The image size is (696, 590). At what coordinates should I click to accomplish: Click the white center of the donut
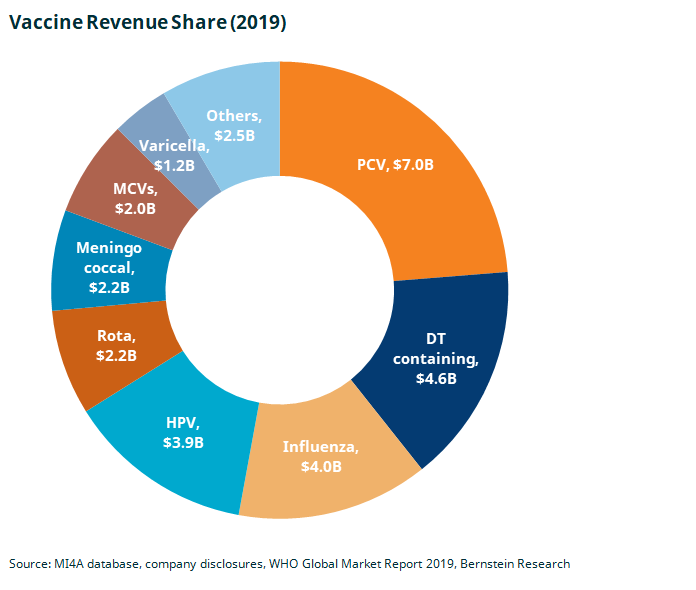279,289
